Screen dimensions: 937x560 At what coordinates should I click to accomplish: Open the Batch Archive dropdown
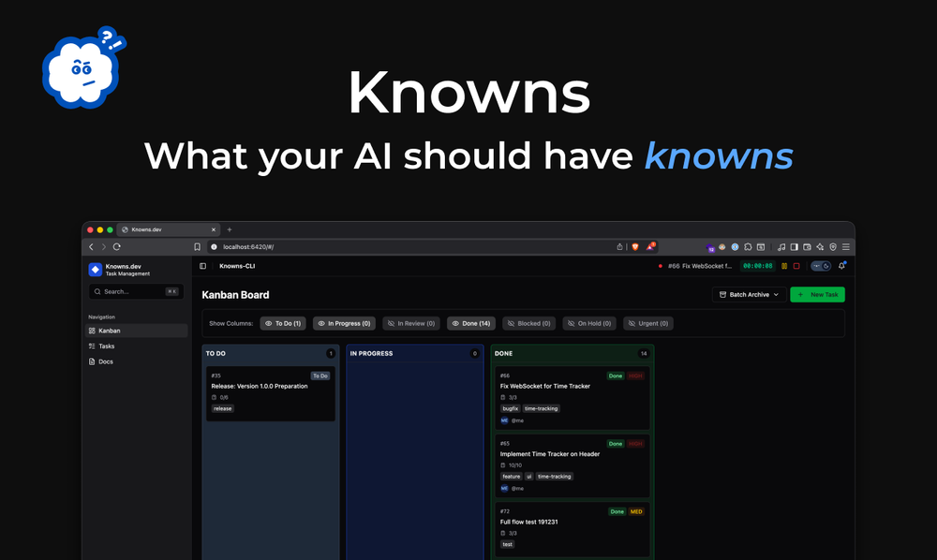[x=748, y=294]
